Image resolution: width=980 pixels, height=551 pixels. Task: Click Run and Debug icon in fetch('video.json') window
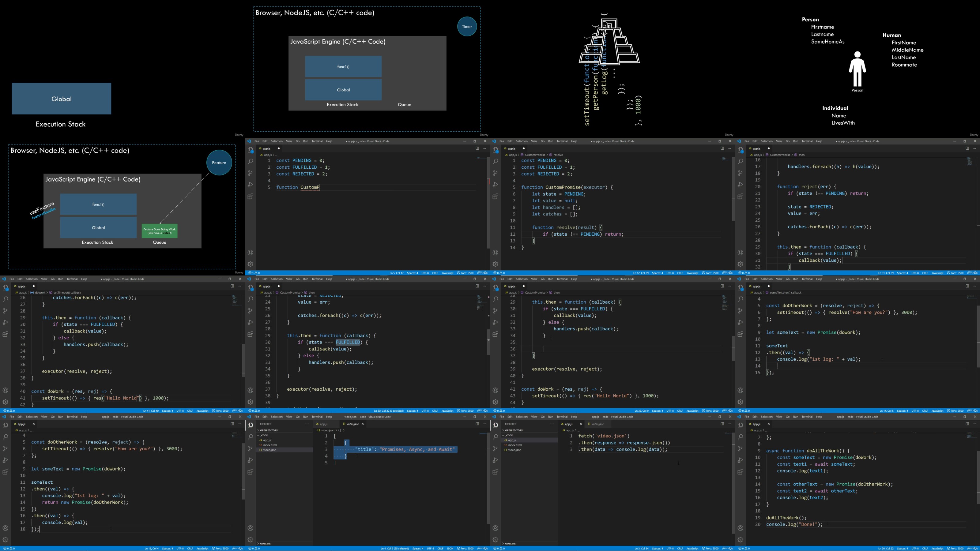[495, 460]
